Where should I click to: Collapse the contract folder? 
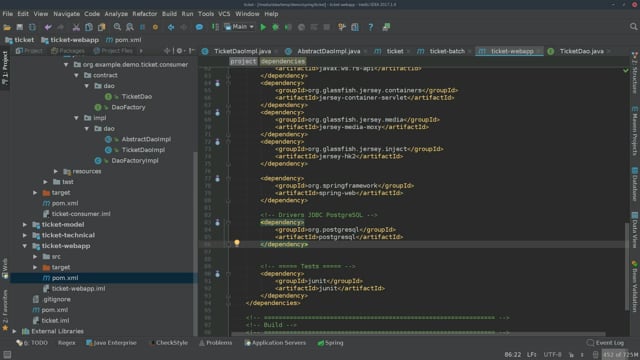click(x=76, y=75)
